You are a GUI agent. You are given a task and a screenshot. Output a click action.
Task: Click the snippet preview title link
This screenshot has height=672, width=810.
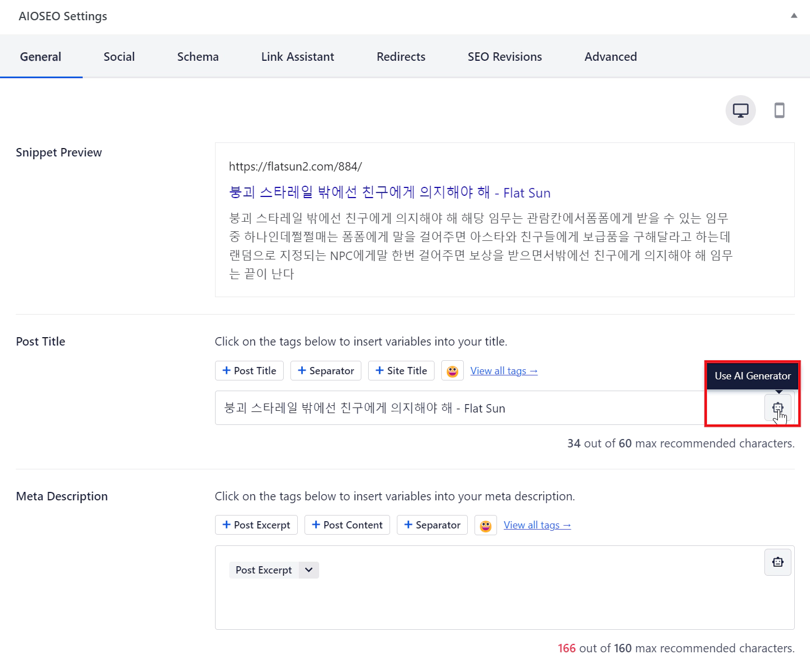[390, 192]
